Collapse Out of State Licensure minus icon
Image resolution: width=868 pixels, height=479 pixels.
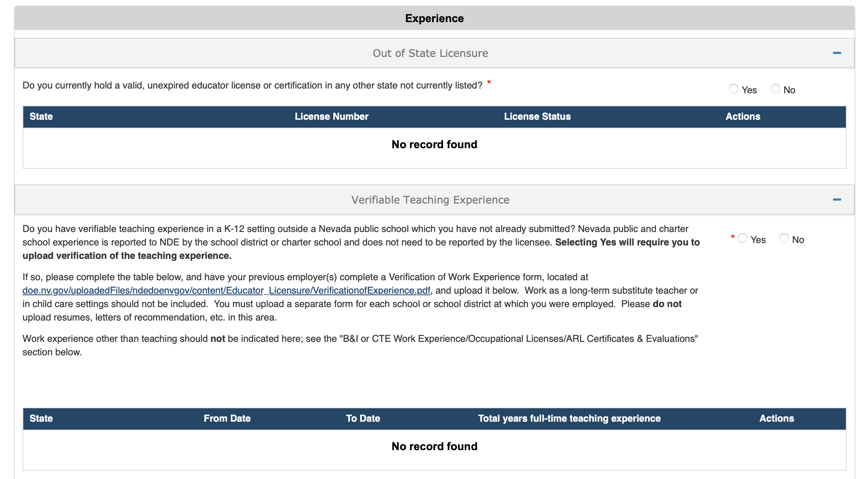coord(836,53)
